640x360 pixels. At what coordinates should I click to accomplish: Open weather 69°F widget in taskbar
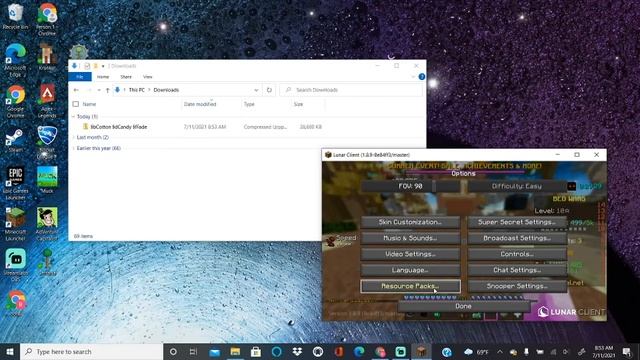[x=476, y=351]
